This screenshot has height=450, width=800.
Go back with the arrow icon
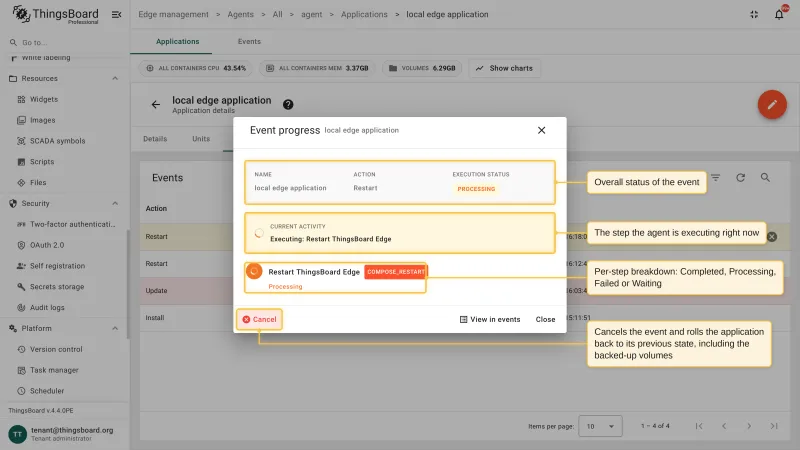[156, 105]
